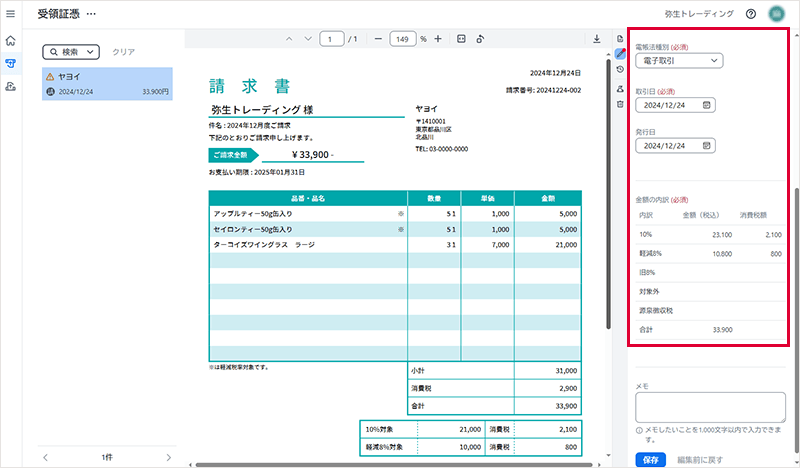Open ellipsis menu next to 受領証憑
This screenshot has width=800, height=468.
[x=91, y=14]
